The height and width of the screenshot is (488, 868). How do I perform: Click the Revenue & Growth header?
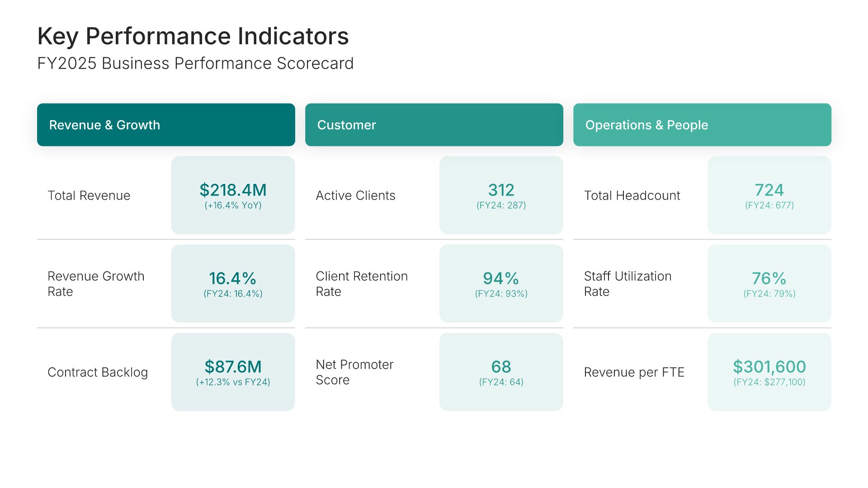click(x=166, y=125)
